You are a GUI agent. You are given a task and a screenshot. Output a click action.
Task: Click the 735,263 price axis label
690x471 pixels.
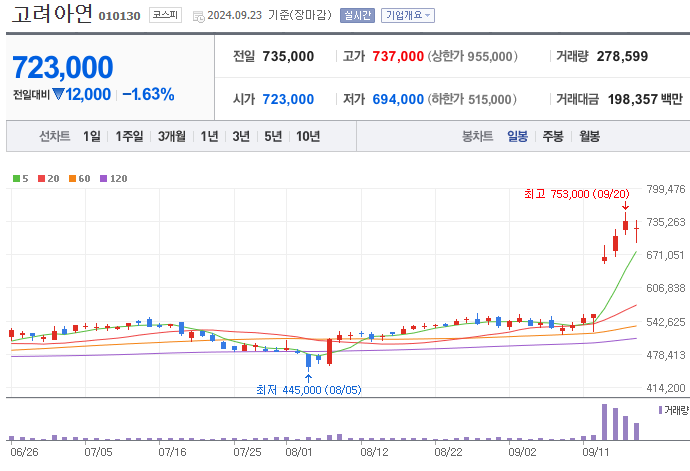click(665, 222)
